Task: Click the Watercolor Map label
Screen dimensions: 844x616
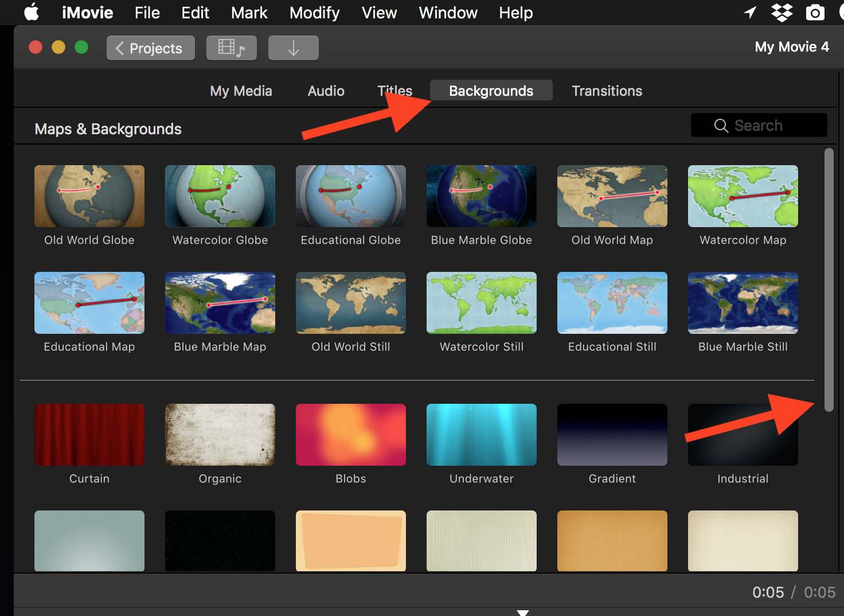Action: [743, 240]
